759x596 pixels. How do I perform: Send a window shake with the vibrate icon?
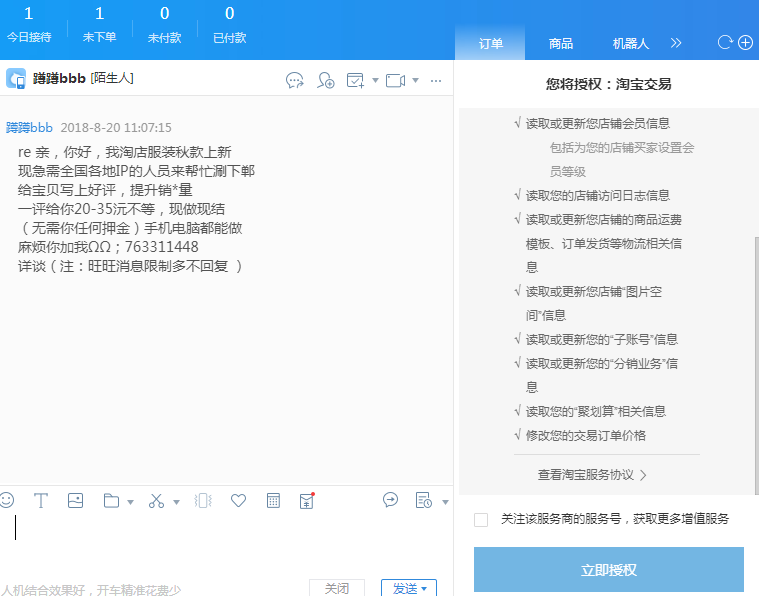click(203, 501)
